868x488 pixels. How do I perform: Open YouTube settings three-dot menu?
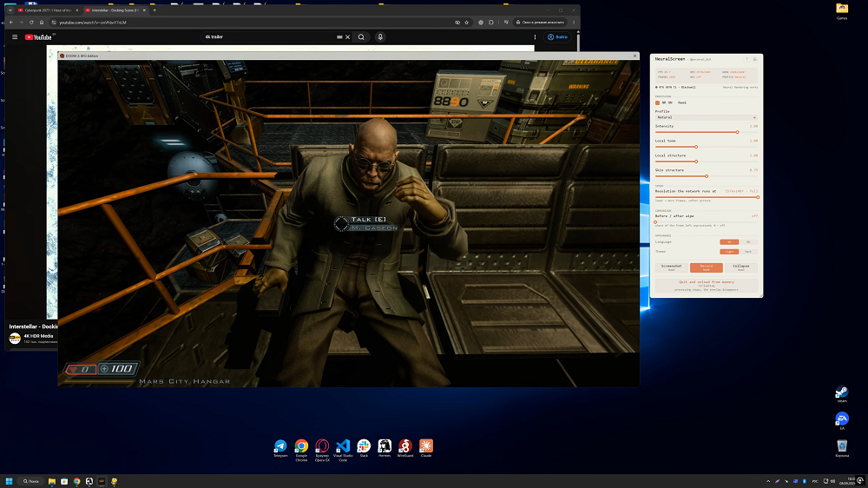(535, 37)
